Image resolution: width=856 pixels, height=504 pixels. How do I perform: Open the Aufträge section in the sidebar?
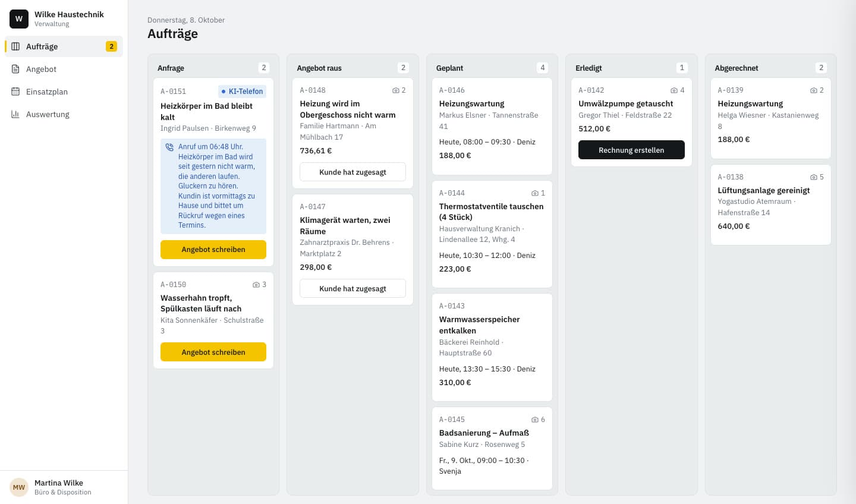tap(64, 46)
